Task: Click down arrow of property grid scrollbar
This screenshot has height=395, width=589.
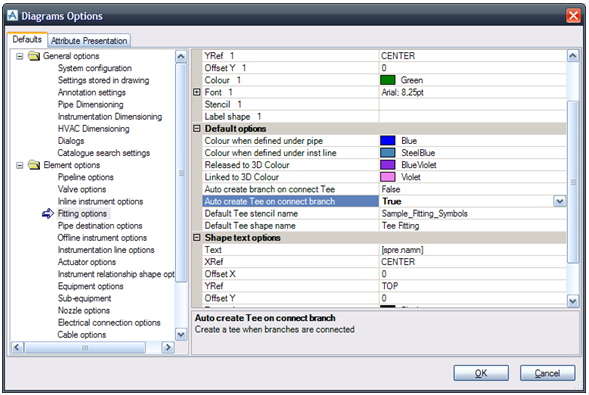Action: [x=572, y=301]
